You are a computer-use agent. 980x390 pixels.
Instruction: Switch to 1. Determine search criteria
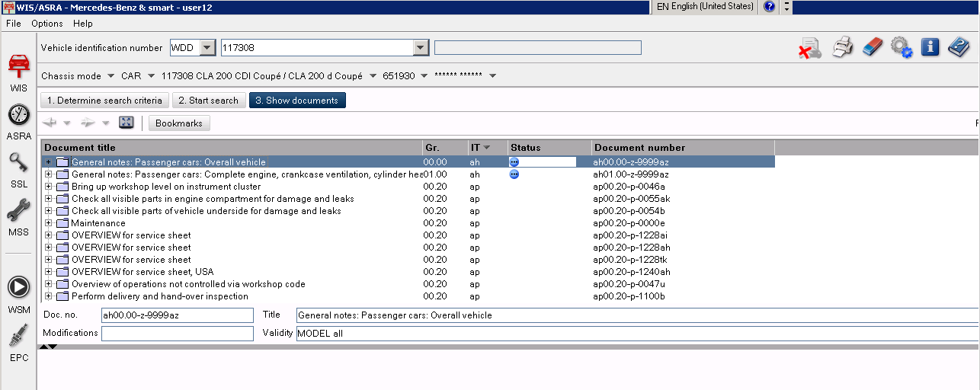tap(104, 100)
